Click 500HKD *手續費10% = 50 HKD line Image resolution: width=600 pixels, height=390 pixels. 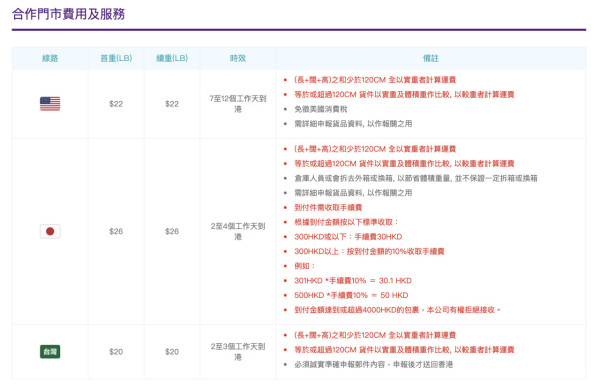coord(351,295)
